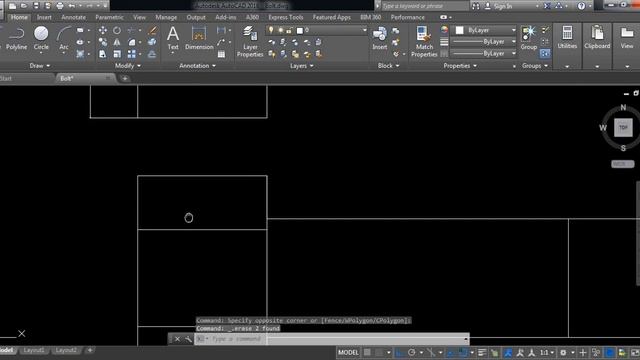
Task: Click the Erase tool icon
Action: click(x=152, y=30)
